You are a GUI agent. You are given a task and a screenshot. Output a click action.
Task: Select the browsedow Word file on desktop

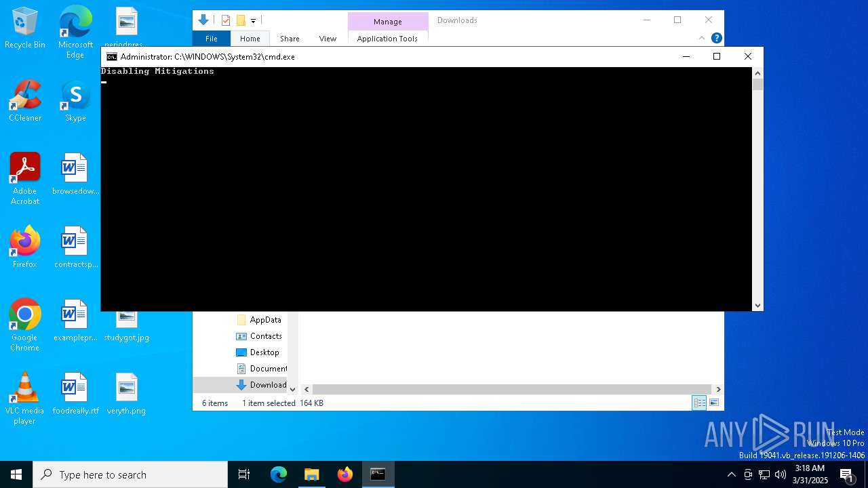point(75,174)
